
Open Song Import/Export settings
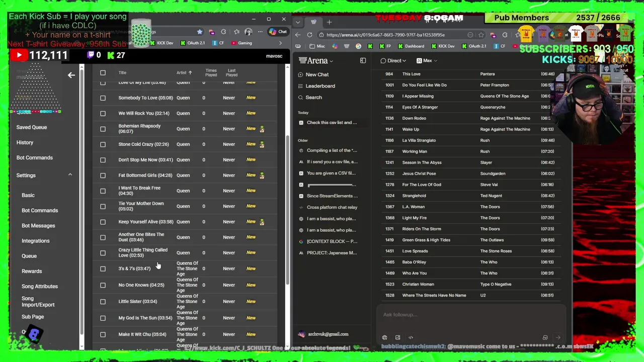38,302
